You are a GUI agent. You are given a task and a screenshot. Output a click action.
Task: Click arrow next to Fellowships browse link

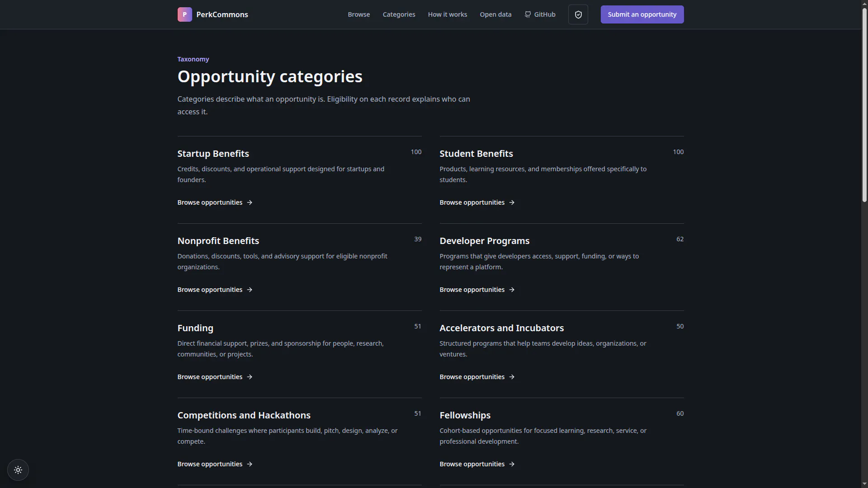(512, 464)
